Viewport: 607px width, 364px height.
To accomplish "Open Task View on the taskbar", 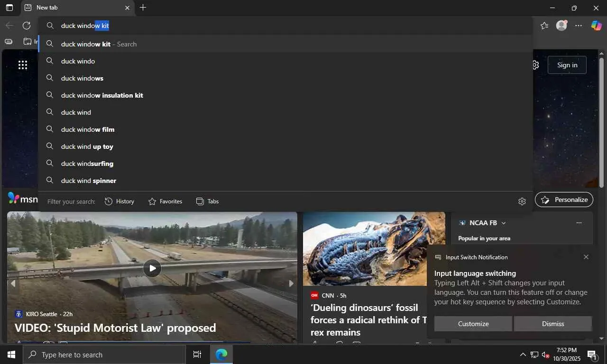I will (197, 355).
